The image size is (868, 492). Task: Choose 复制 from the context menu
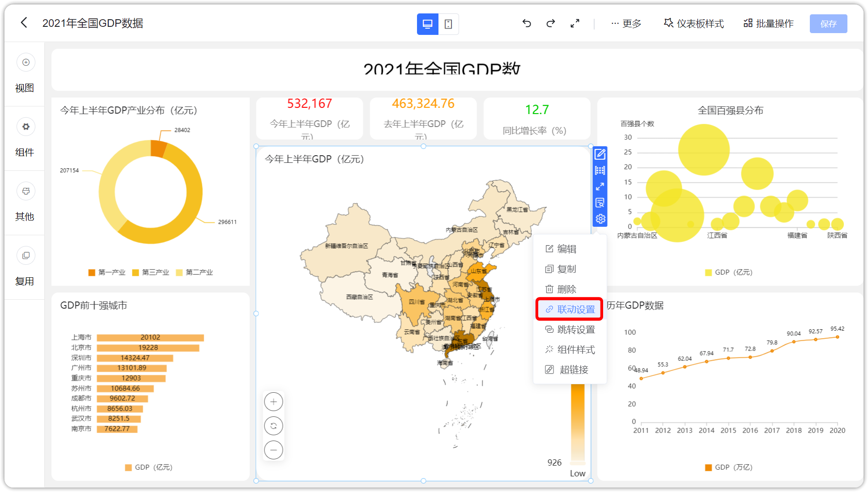point(570,269)
